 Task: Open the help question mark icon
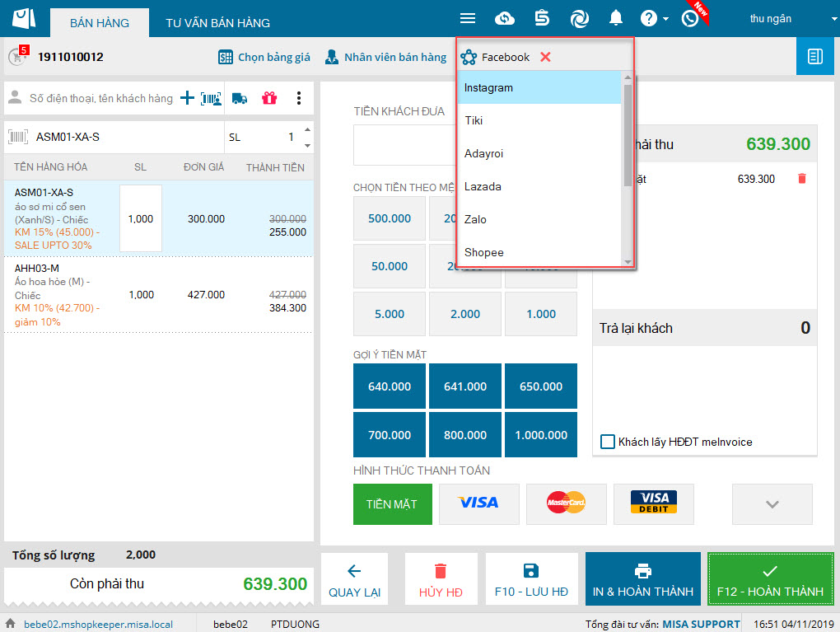click(648, 19)
